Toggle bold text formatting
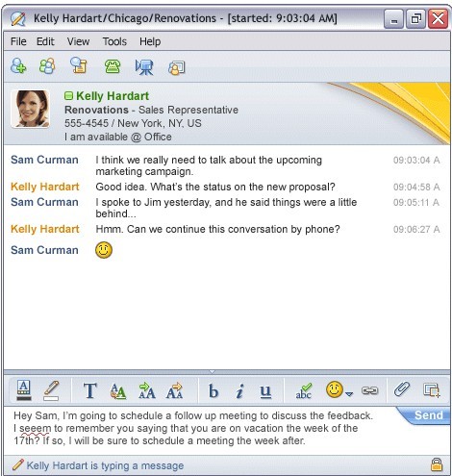Viewport: 452px width, 476px height. 213,390
